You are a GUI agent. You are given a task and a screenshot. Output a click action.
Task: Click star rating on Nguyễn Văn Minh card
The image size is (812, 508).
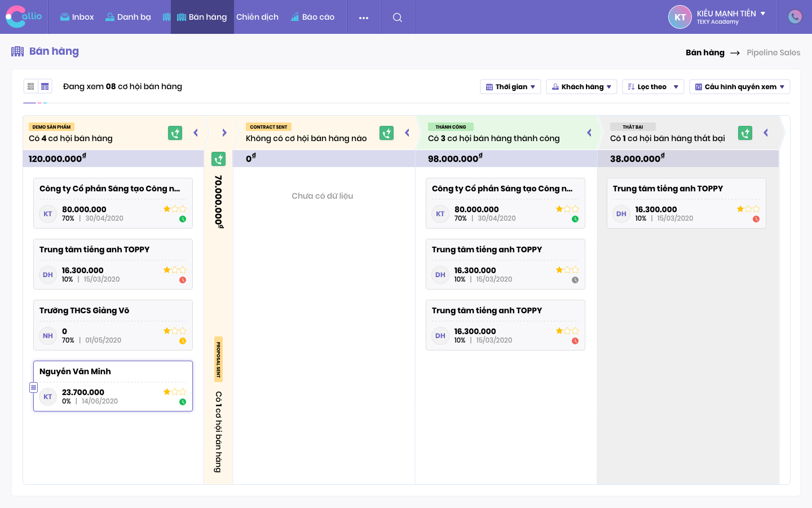point(175,392)
